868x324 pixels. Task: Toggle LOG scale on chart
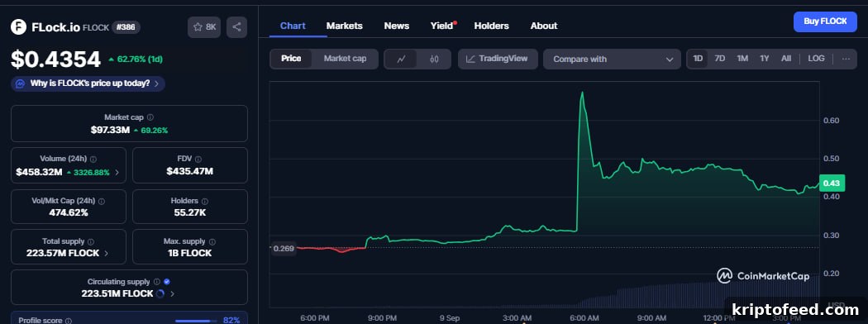(816, 59)
